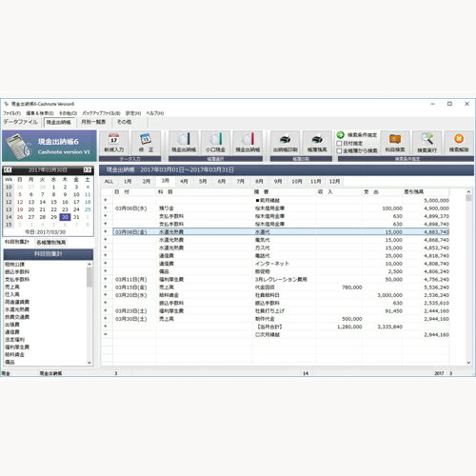The height and width of the screenshot is (476, 476).
Task: Open the ファイル menu
Action: point(12,113)
